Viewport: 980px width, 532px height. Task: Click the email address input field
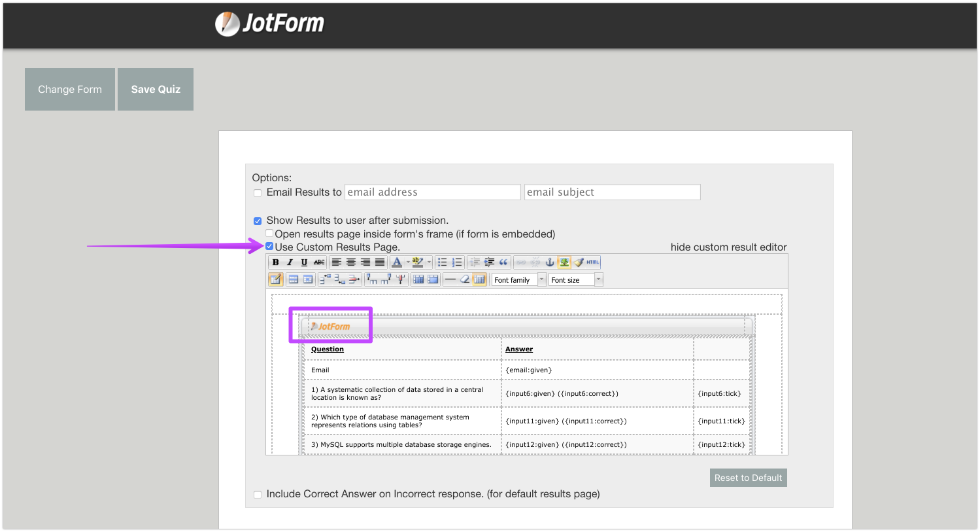click(432, 192)
